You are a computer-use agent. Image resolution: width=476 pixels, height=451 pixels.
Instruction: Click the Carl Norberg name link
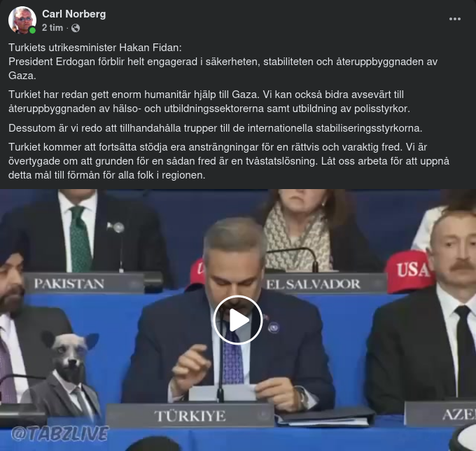[73, 14]
